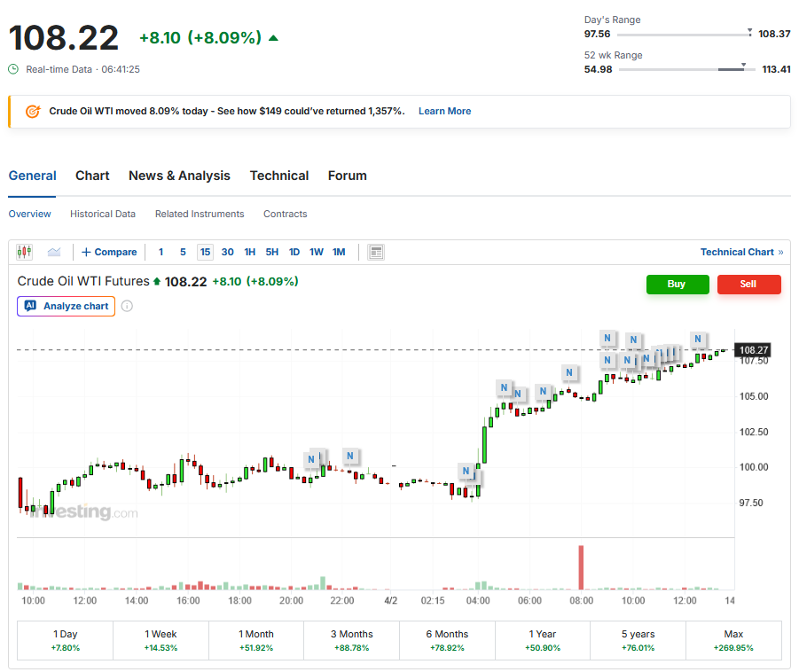Select the 1 Day performance range
Image resolution: width=799 pixels, height=672 pixels.
pyautogui.click(x=66, y=640)
